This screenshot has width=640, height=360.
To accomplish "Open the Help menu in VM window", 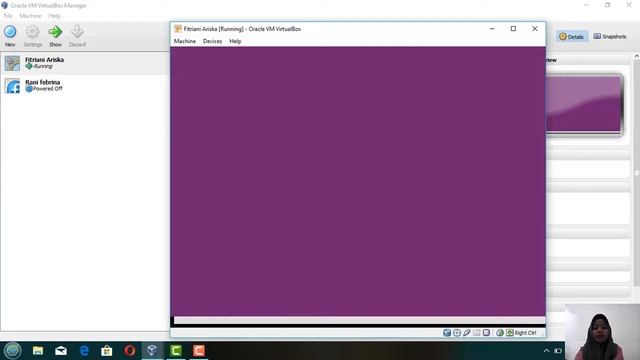I will [235, 41].
